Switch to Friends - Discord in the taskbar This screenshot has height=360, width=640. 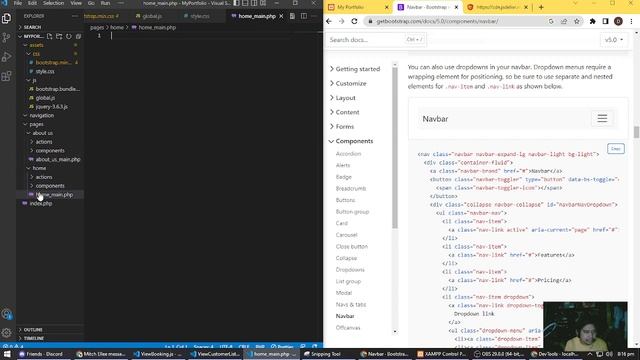[41, 354]
